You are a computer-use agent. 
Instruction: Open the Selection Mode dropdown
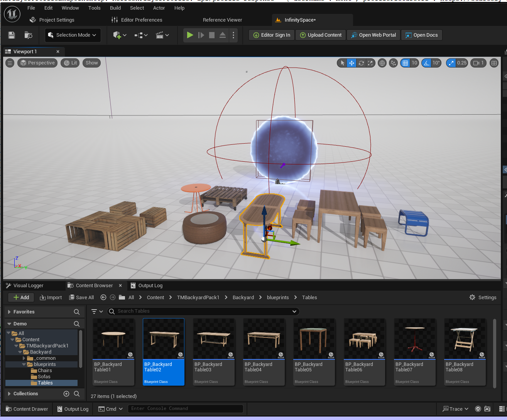[73, 35]
